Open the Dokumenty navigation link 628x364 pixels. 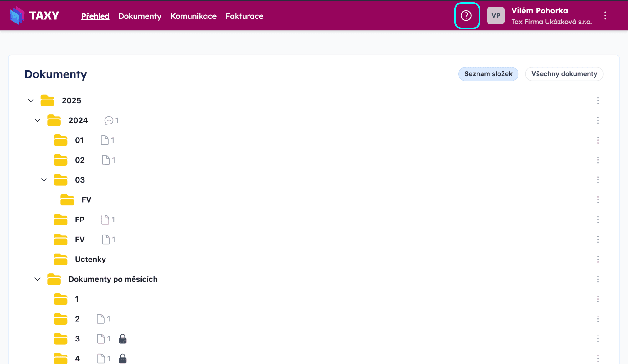point(140,16)
